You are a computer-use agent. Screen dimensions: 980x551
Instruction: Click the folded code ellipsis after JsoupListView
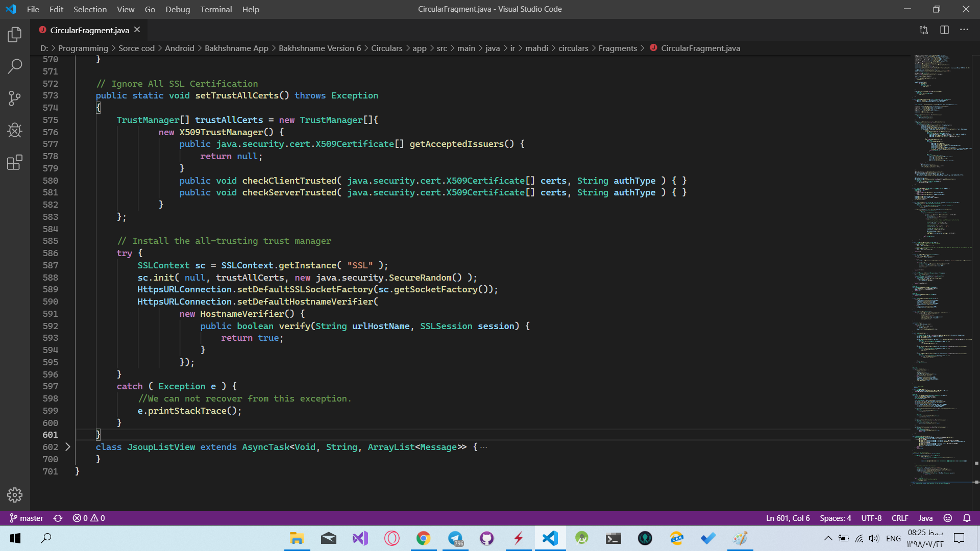[x=484, y=447]
